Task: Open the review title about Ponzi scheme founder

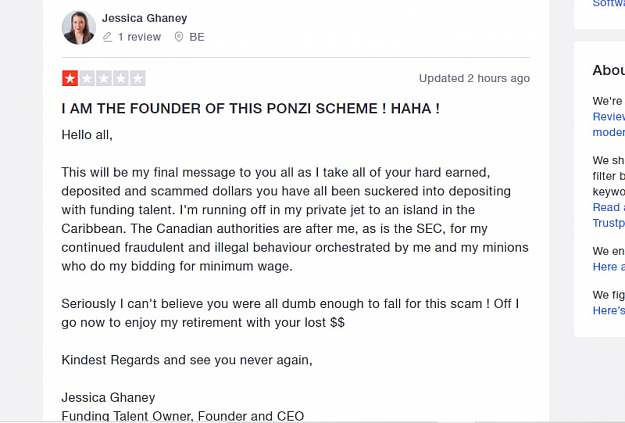Action: click(x=250, y=108)
